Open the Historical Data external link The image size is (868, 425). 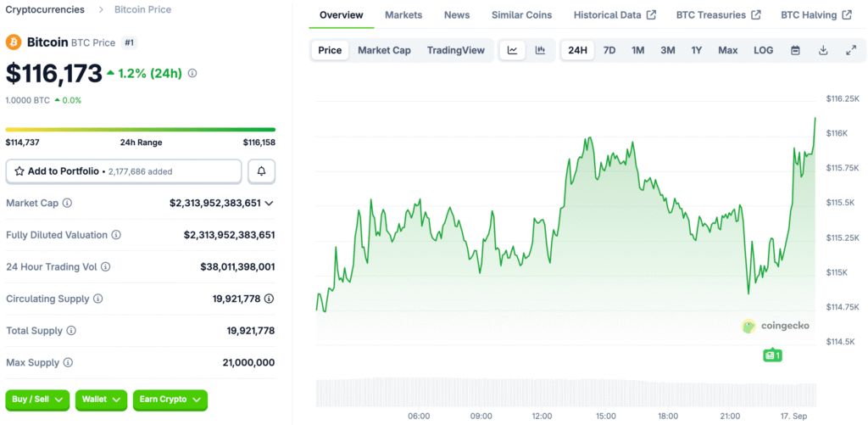pyautogui.click(x=615, y=15)
